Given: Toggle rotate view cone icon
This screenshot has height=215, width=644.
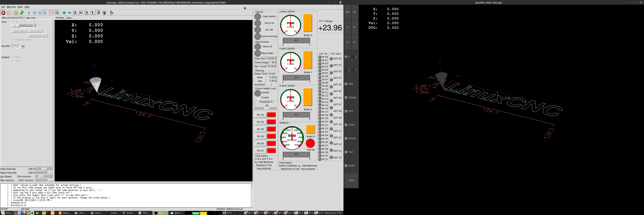Looking at the screenshot, I should click(104, 13).
